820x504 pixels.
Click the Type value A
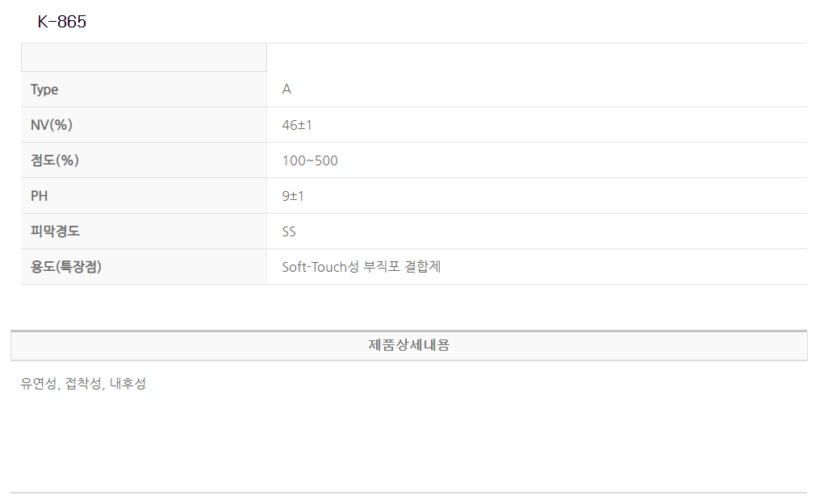[287, 90]
